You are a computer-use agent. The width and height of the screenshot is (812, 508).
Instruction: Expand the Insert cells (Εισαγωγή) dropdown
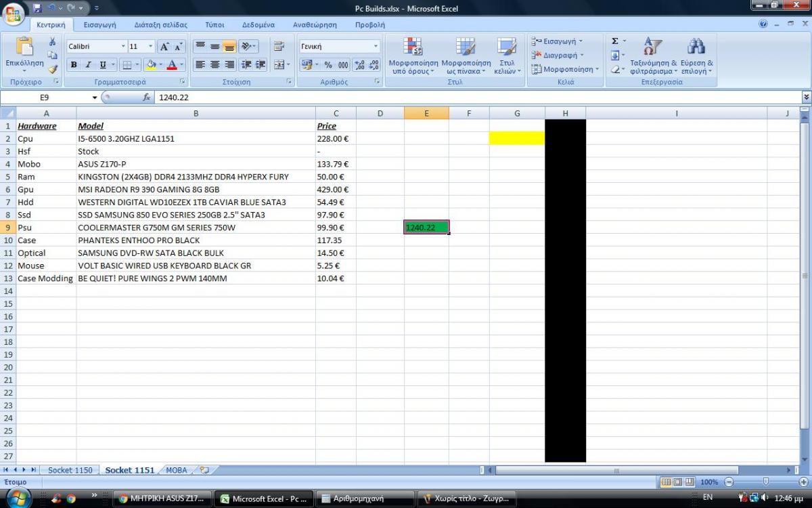click(581, 41)
